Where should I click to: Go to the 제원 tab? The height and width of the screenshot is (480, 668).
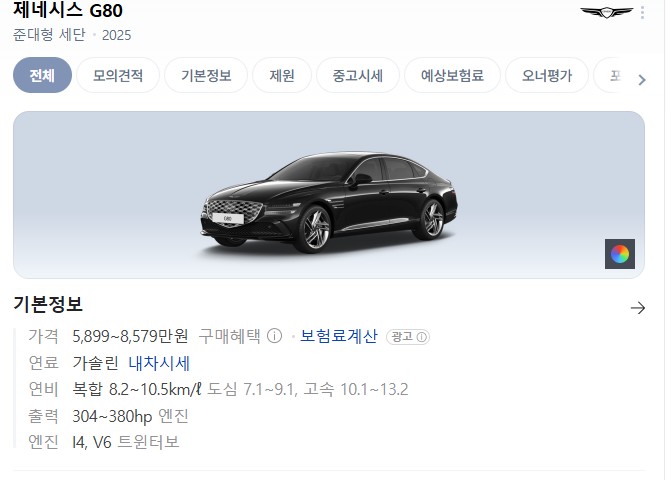tap(282, 75)
